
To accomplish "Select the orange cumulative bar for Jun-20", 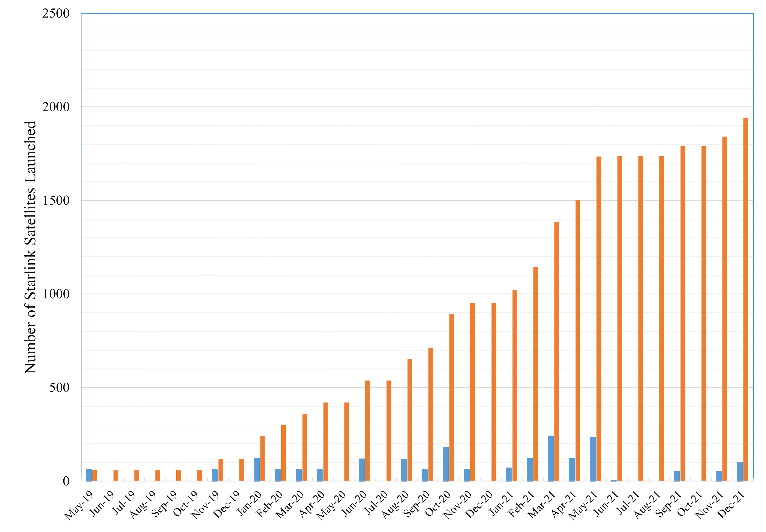I will point(368,431).
